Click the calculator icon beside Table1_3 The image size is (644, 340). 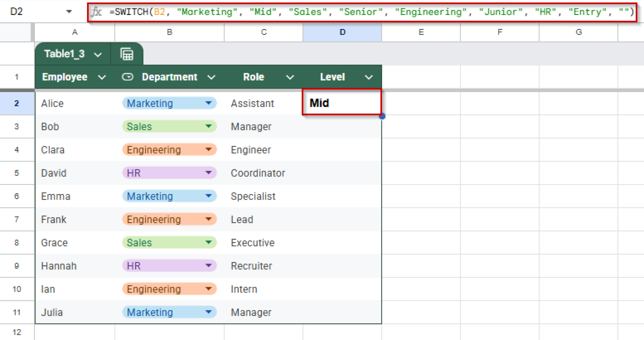(x=127, y=53)
